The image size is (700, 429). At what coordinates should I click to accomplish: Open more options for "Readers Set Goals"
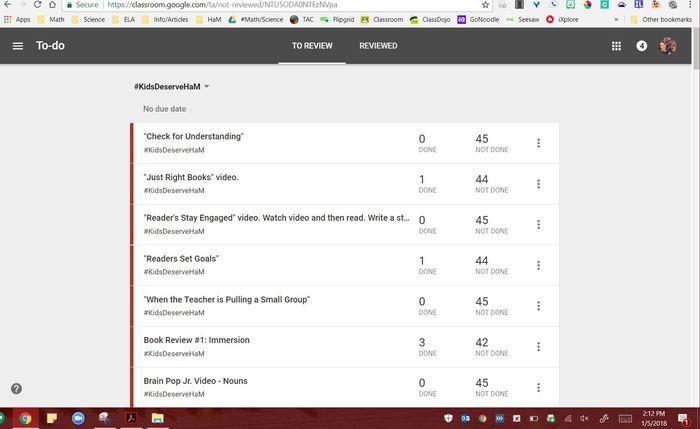pyautogui.click(x=538, y=265)
